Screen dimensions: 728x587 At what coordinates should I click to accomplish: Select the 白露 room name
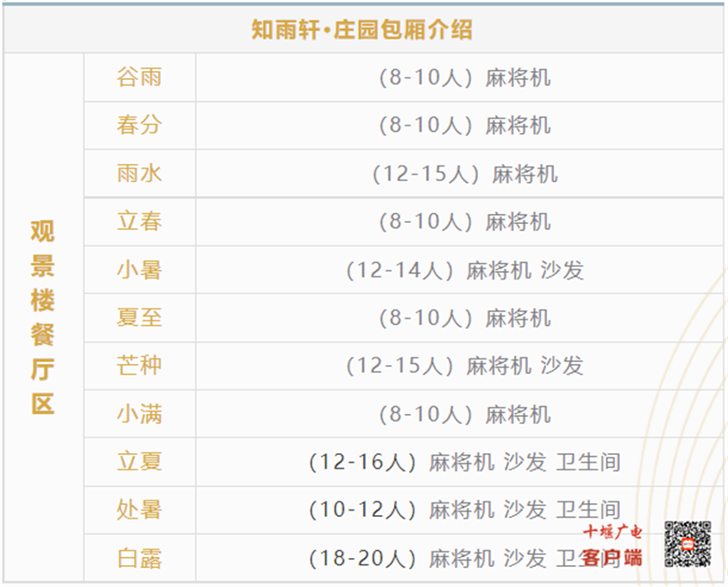pyautogui.click(x=139, y=558)
